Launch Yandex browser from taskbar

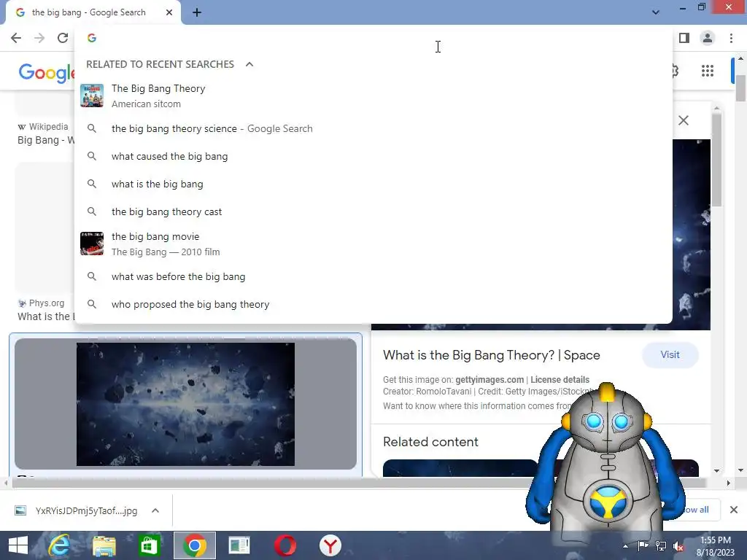[x=330, y=545]
